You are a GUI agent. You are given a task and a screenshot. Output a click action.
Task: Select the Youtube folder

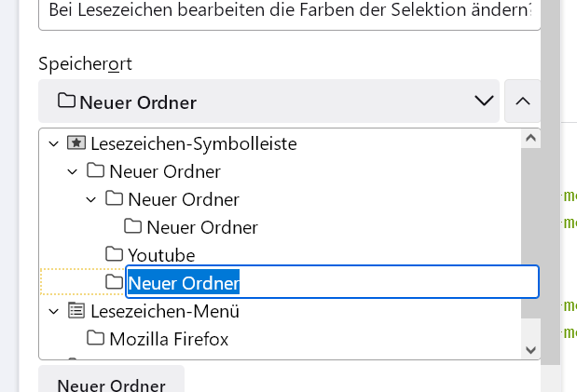pyautogui.click(x=160, y=254)
